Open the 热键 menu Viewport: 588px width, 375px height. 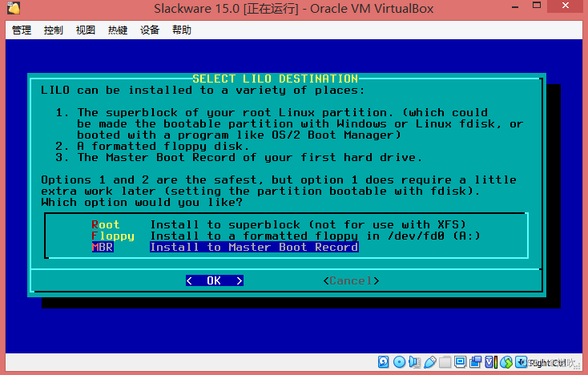pos(118,30)
